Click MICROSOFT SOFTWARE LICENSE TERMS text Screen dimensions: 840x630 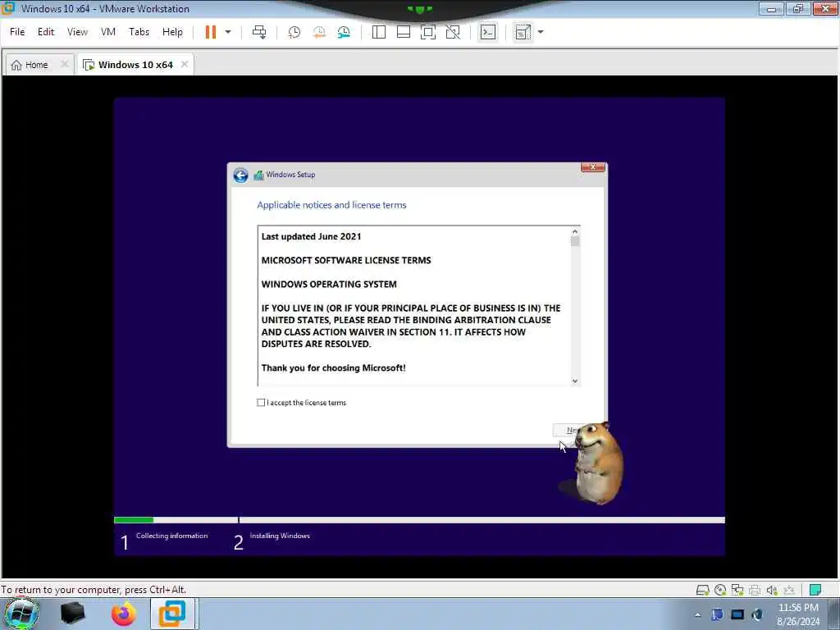click(346, 260)
